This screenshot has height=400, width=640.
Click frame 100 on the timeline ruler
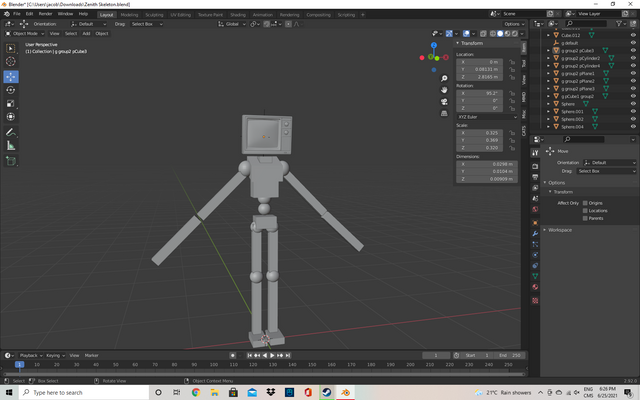coord(213,365)
